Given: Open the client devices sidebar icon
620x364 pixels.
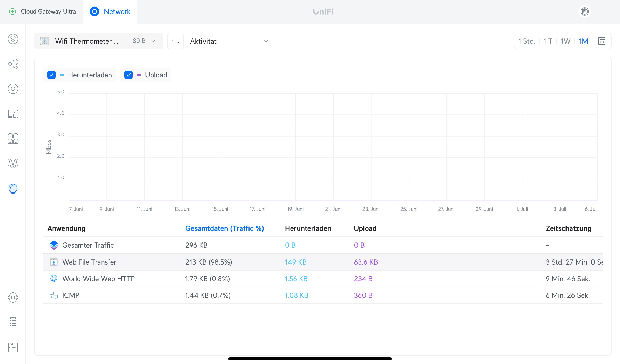Looking at the screenshot, I should [x=13, y=114].
